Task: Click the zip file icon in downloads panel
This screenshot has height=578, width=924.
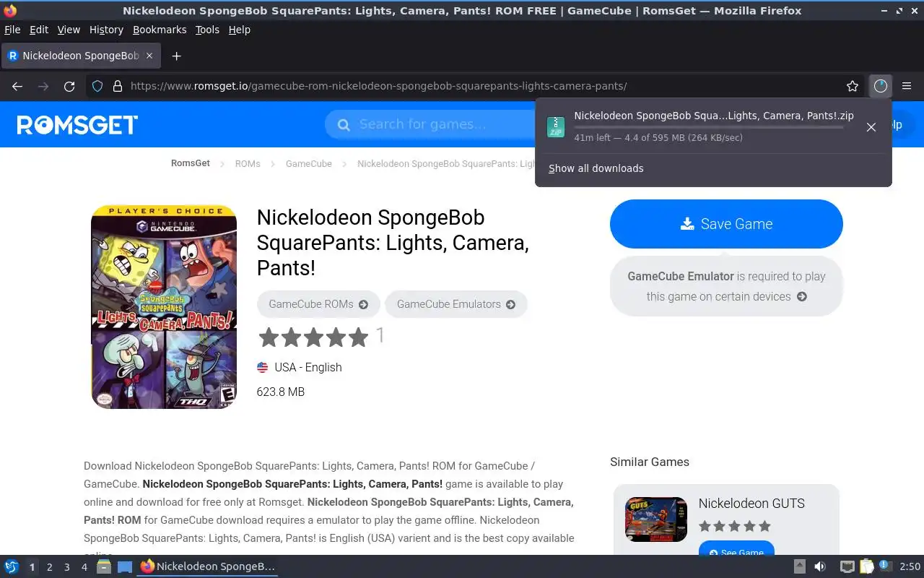Action: point(555,126)
